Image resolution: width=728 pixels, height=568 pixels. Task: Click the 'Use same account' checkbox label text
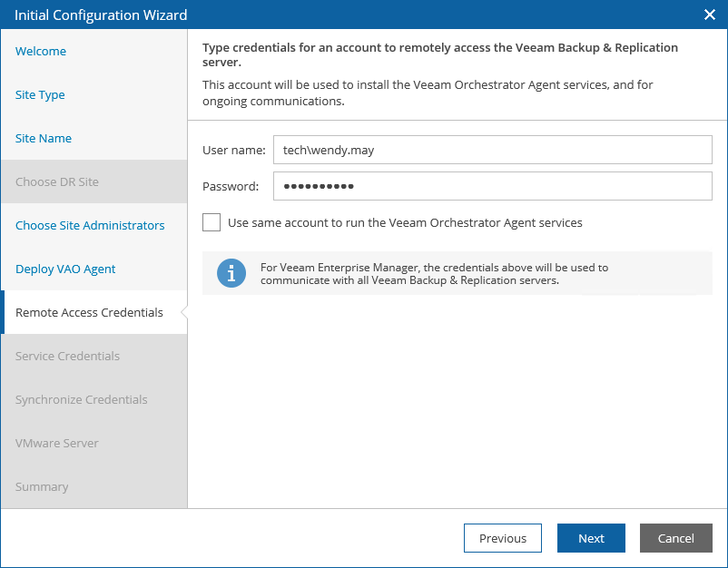(x=405, y=222)
